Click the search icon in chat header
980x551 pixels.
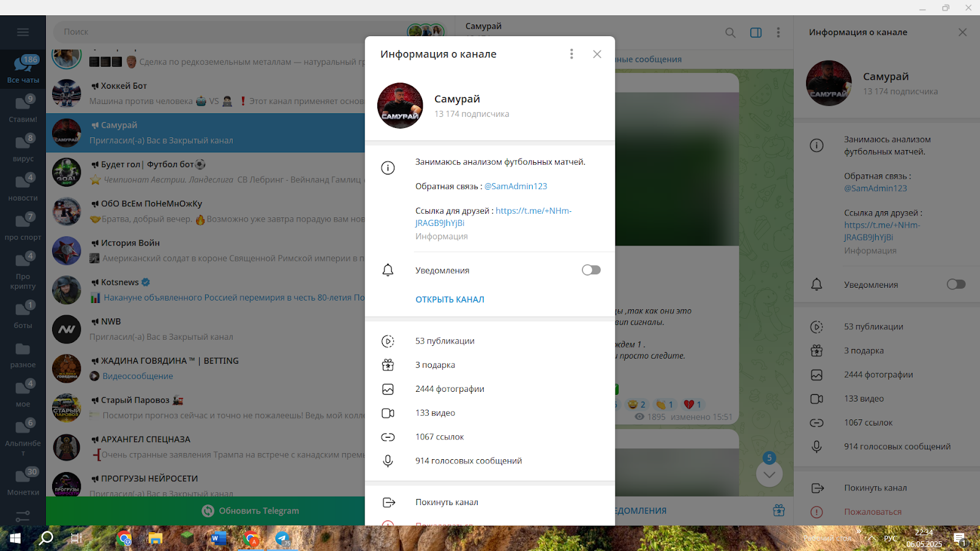(730, 32)
